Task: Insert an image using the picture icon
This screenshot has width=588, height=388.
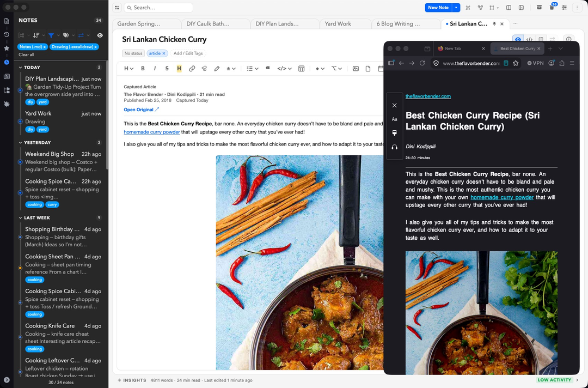Action: pos(356,69)
